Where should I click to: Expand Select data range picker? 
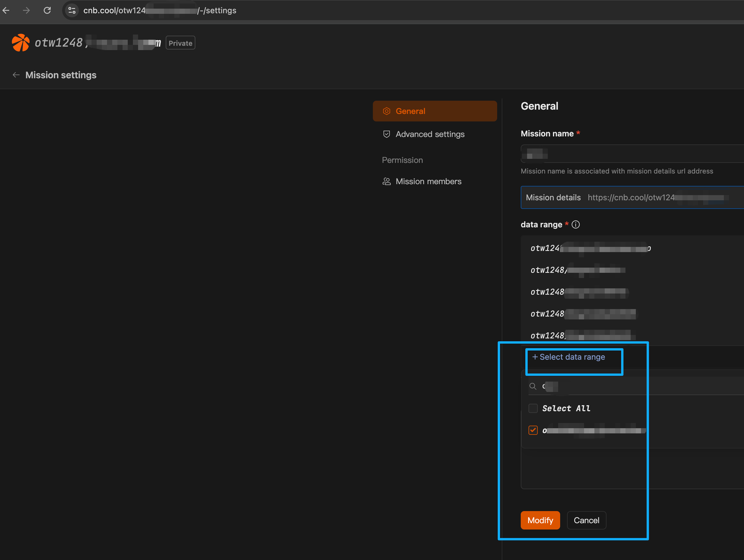tap(569, 357)
